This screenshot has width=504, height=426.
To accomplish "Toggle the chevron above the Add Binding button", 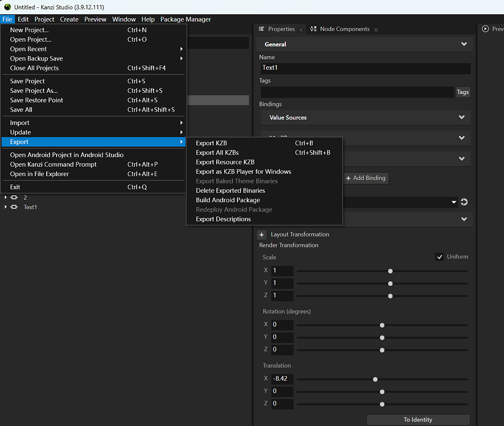I will [462, 158].
